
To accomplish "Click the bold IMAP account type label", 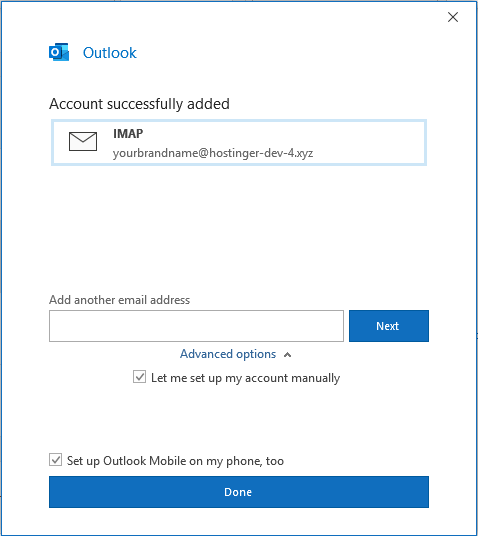I will (128, 133).
